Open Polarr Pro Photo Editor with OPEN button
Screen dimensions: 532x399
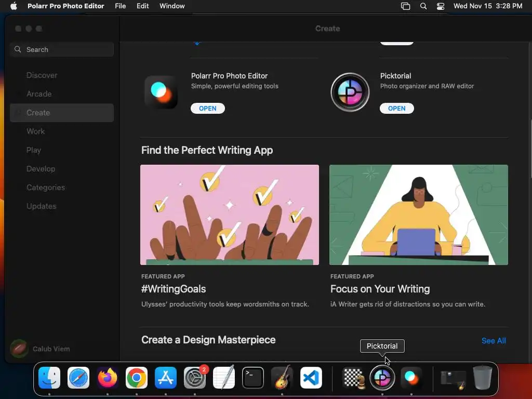click(x=208, y=108)
